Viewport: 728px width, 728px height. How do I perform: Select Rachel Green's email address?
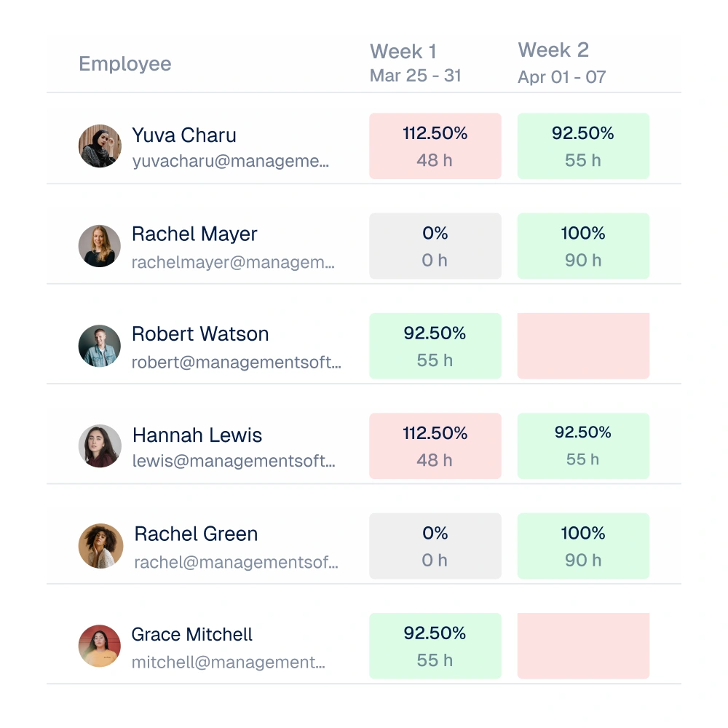[x=236, y=562]
